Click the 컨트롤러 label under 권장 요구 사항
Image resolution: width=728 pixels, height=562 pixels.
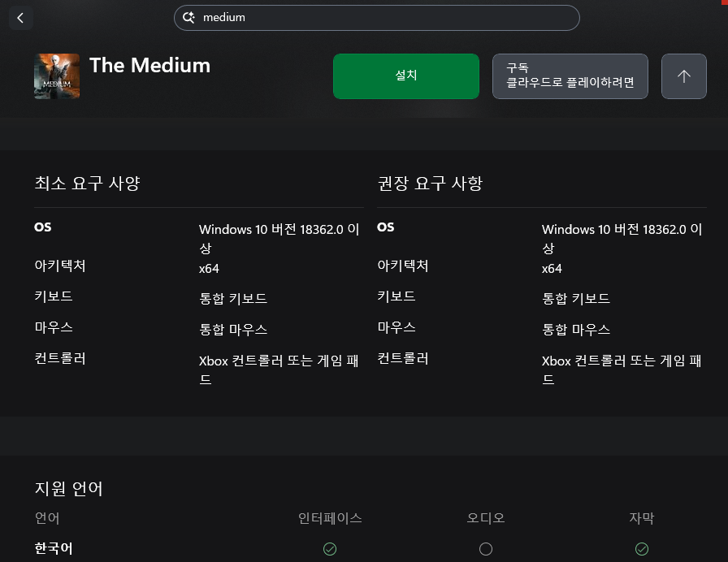pos(403,358)
